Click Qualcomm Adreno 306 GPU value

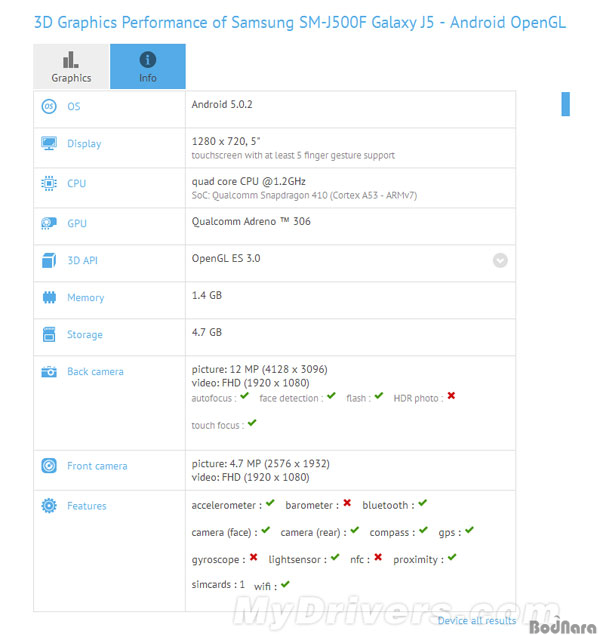251,221
